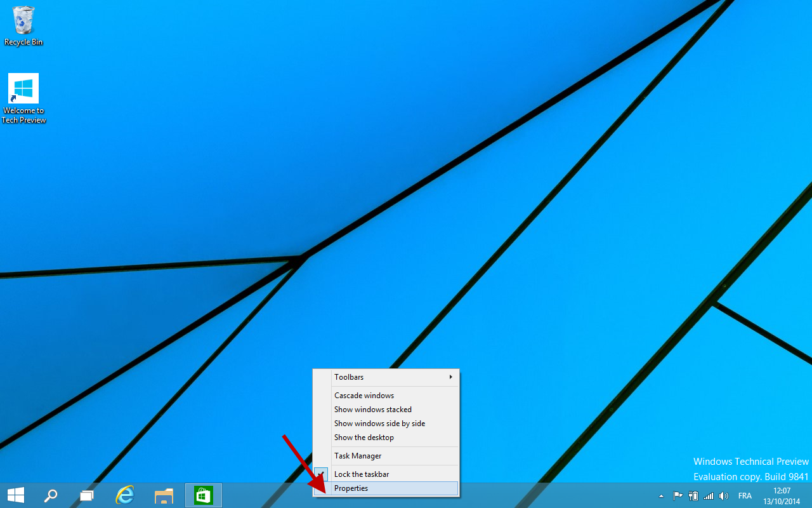This screenshot has width=812, height=508.
Task: Click the battery power tray icon
Action: 693,496
